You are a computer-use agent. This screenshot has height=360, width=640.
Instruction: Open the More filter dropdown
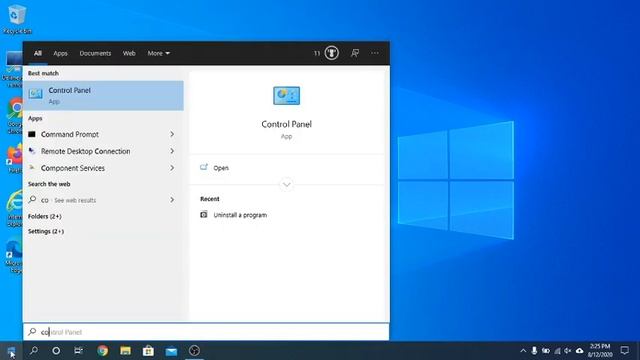pyautogui.click(x=158, y=53)
